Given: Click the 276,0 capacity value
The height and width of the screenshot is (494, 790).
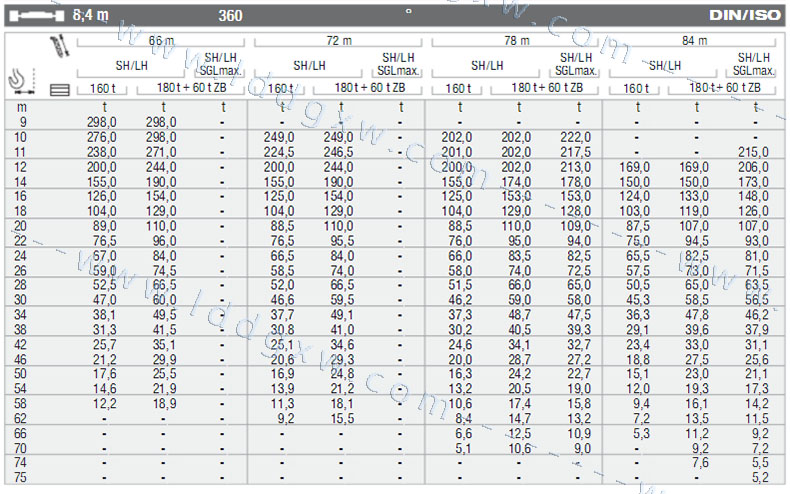Looking at the screenshot, I should pyautogui.click(x=102, y=136).
